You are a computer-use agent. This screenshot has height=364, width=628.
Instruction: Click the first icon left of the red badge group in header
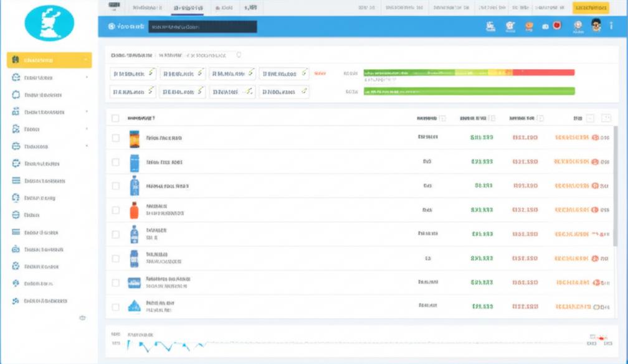click(x=545, y=26)
